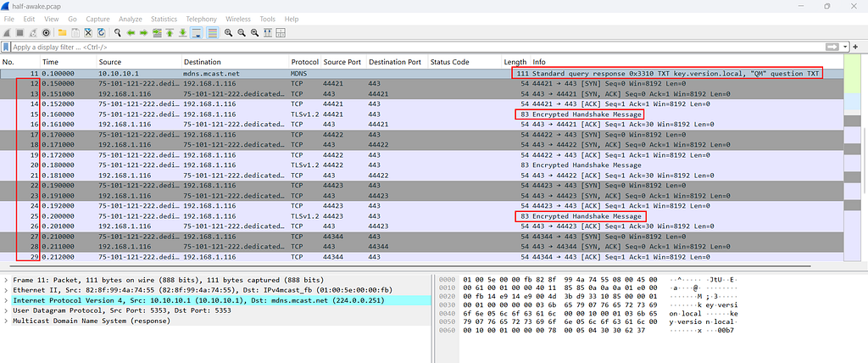Image resolution: width=868 pixels, height=363 pixels.
Task: Save this capture file
Action: (75, 33)
